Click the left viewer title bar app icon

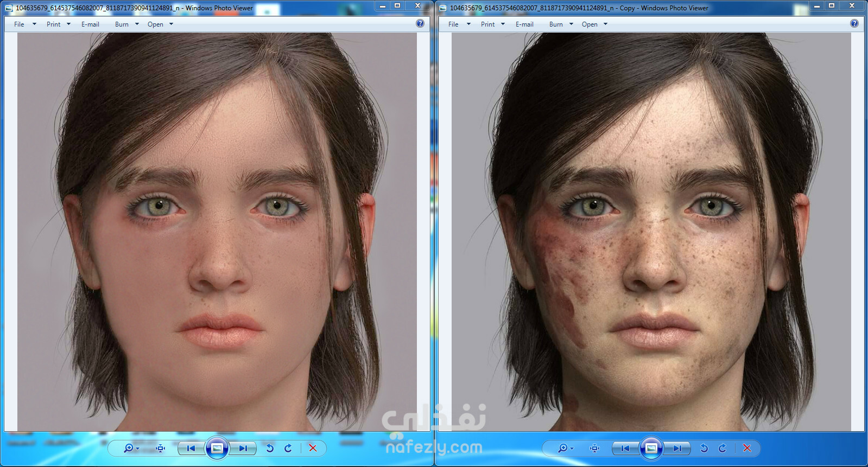(x=9, y=8)
